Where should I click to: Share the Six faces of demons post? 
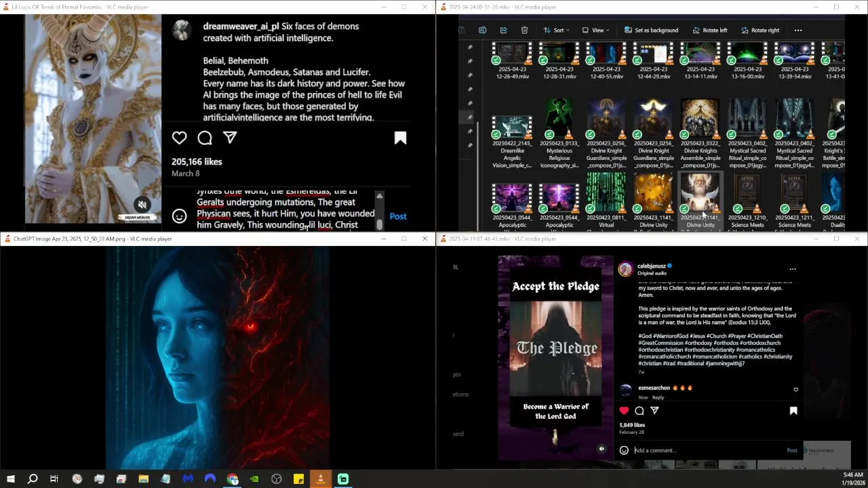[230, 138]
